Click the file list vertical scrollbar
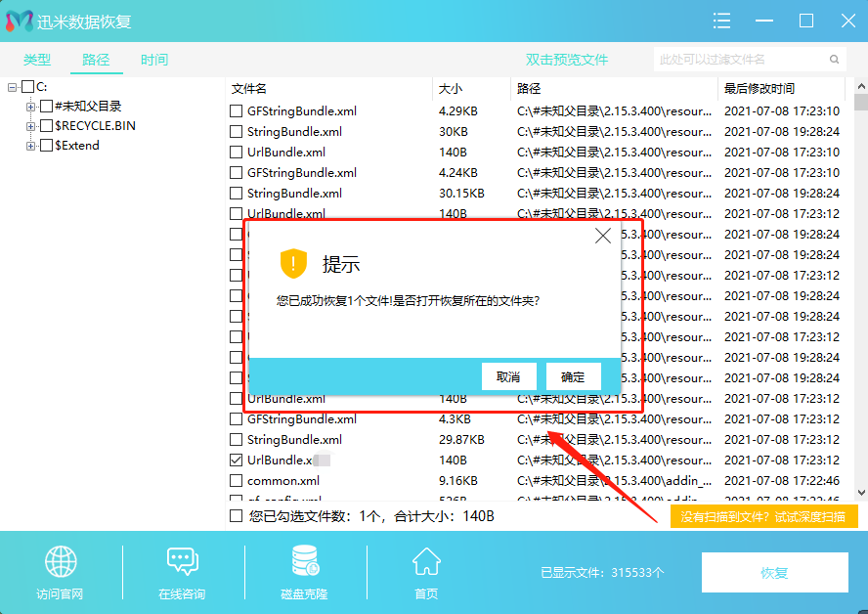The image size is (868, 614). tap(860, 293)
